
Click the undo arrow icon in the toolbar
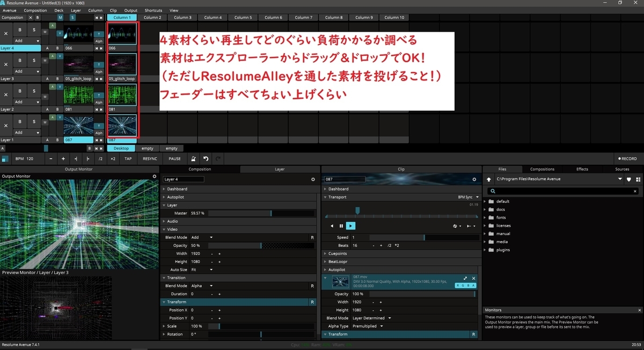coord(206,158)
